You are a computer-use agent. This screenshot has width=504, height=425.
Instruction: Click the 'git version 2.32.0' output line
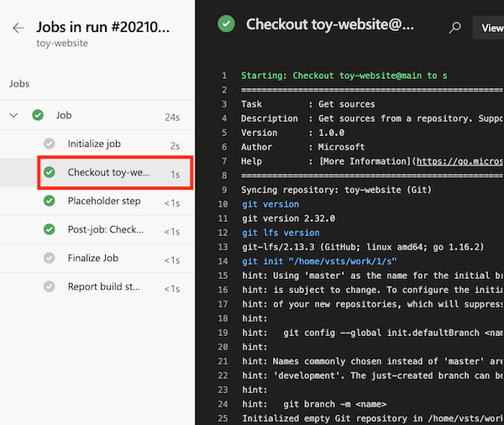289,218
